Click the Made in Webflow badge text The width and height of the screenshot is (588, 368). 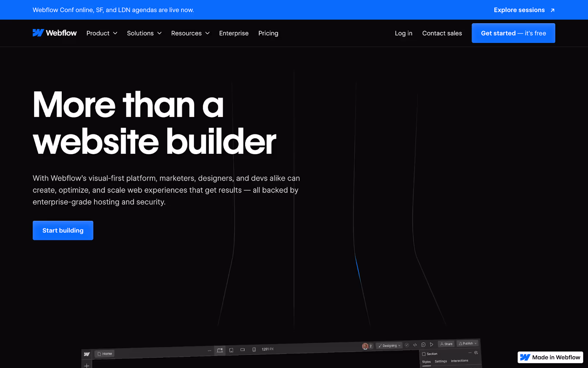(x=556, y=357)
